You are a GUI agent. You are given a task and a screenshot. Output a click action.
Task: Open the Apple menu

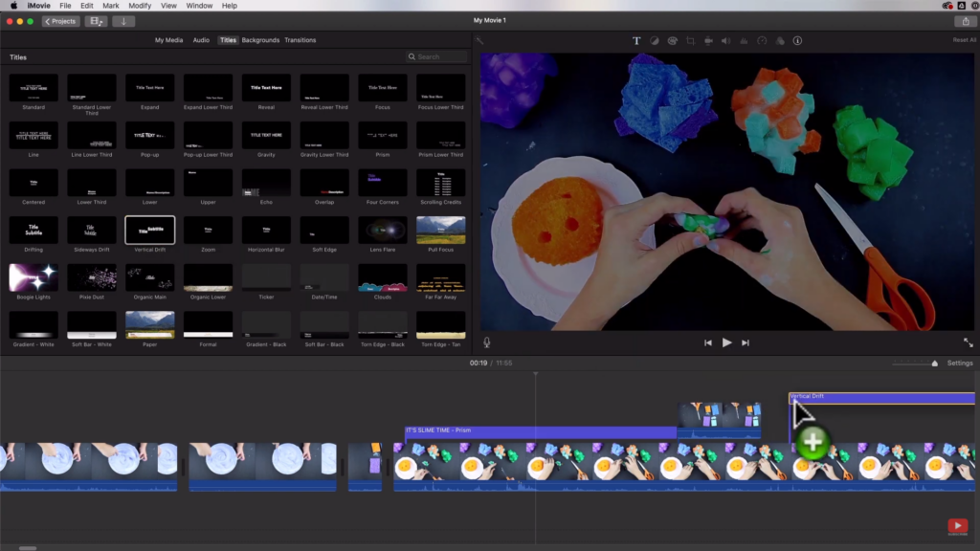pos(13,6)
